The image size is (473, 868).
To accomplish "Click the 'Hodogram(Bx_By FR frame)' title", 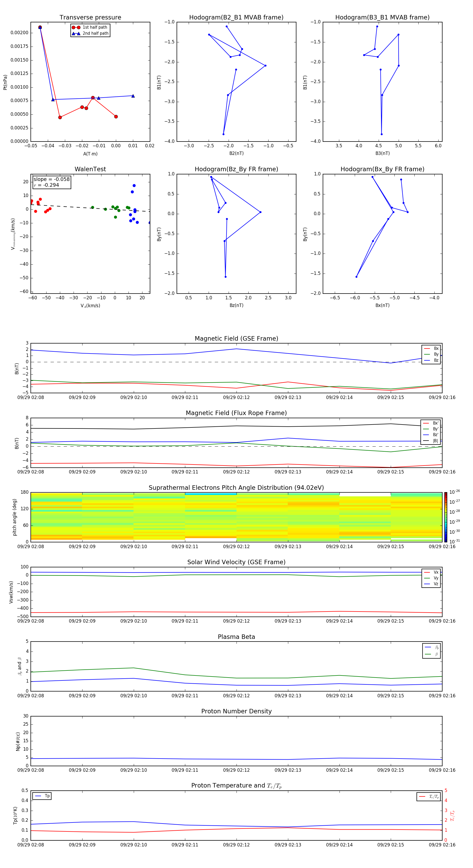I will tap(382, 169).
